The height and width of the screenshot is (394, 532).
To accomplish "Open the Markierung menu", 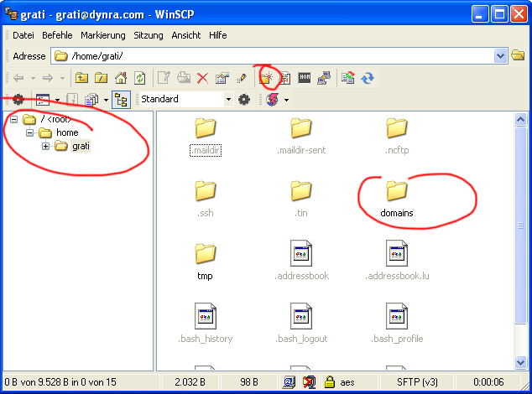I will coord(102,35).
